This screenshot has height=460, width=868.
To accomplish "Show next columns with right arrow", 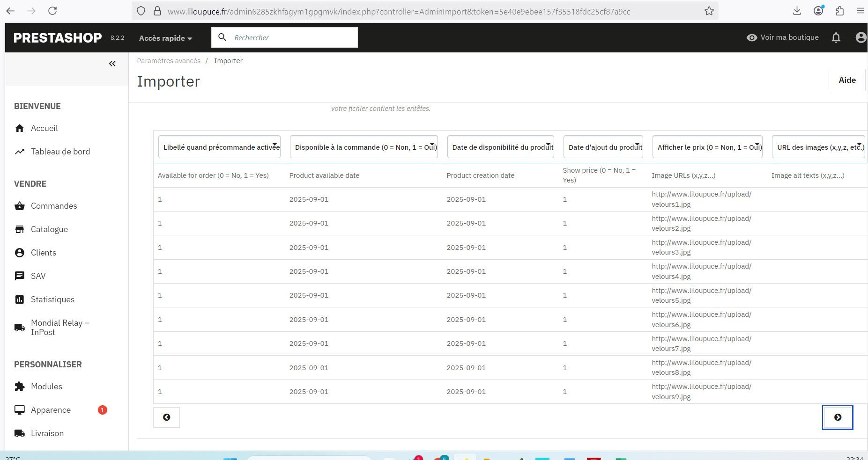I will pyautogui.click(x=838, y=417).
